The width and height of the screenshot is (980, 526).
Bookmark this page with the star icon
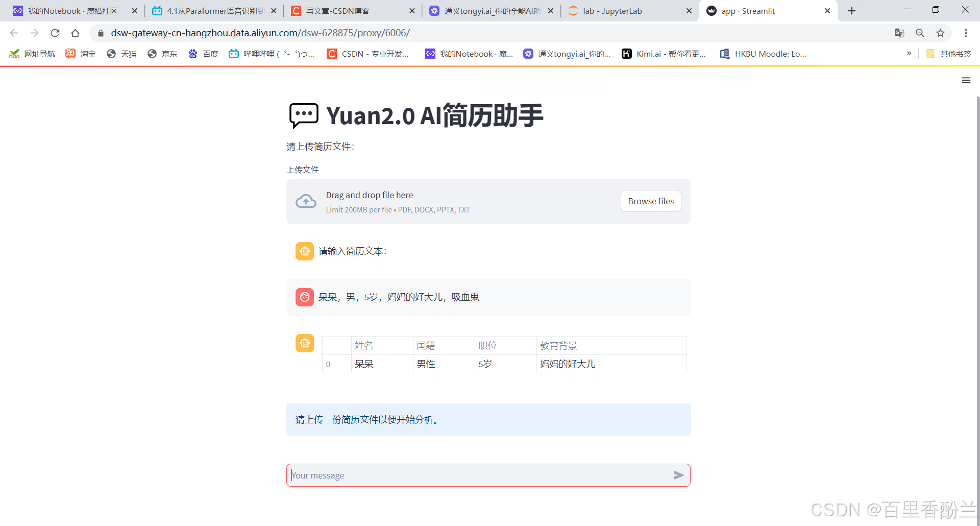(940, 33)
